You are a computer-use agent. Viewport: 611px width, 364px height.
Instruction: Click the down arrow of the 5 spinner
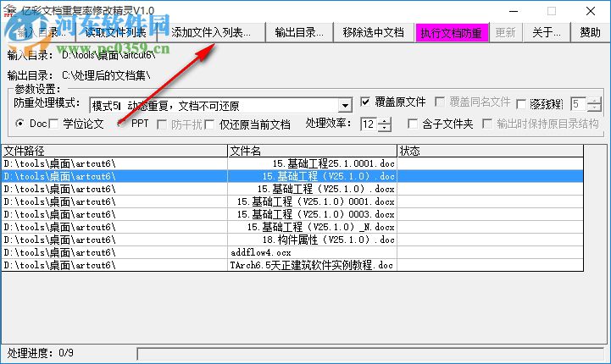[594, 108]
